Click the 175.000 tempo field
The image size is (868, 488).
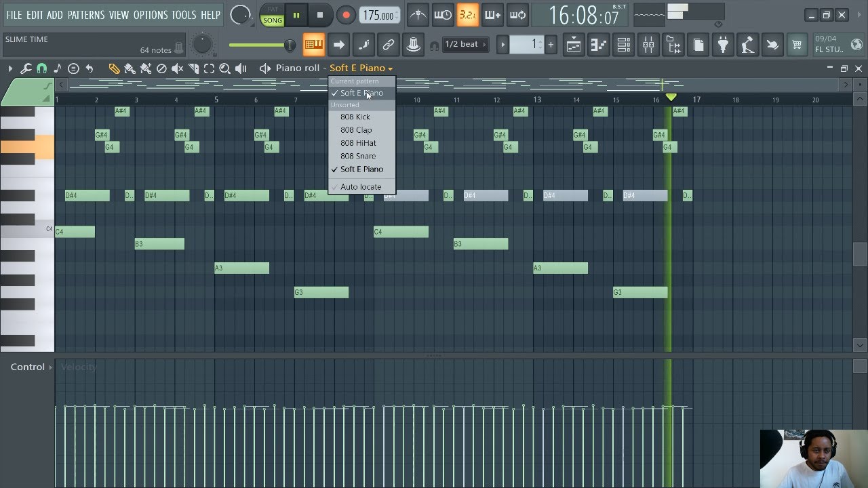[379, 15]
